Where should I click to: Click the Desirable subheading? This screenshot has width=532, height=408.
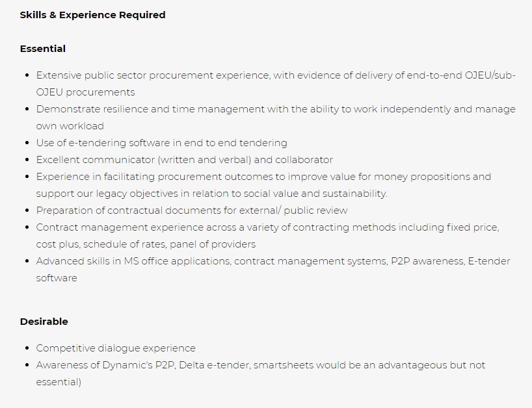click(44, 322)
